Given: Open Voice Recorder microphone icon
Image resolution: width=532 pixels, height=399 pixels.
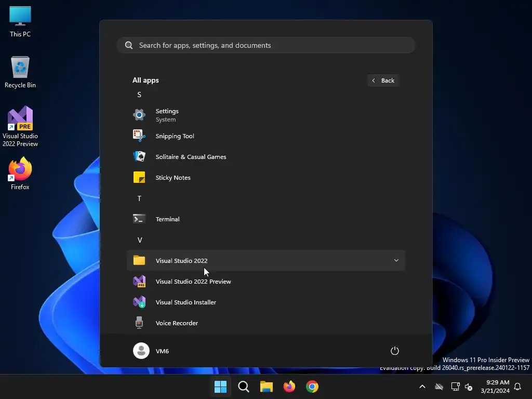Looking at the screenshot, I should coord(139,323).
